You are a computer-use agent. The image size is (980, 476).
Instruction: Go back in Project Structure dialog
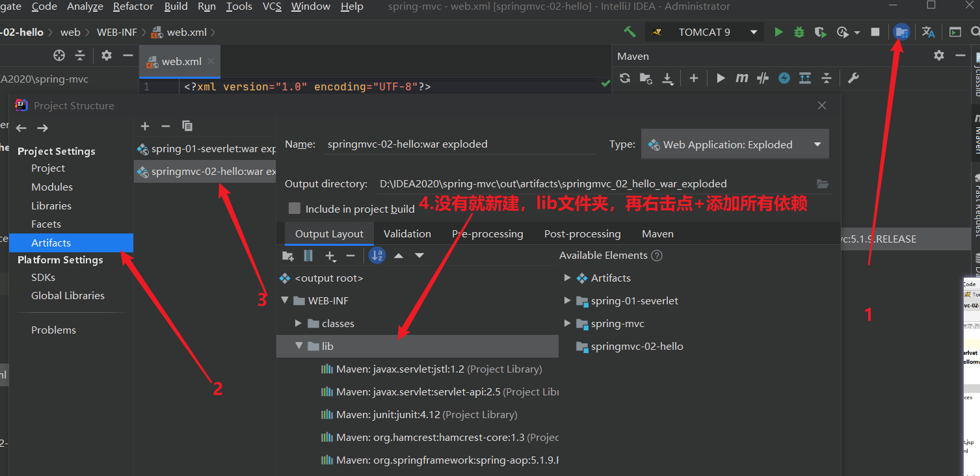coord(21,128)
